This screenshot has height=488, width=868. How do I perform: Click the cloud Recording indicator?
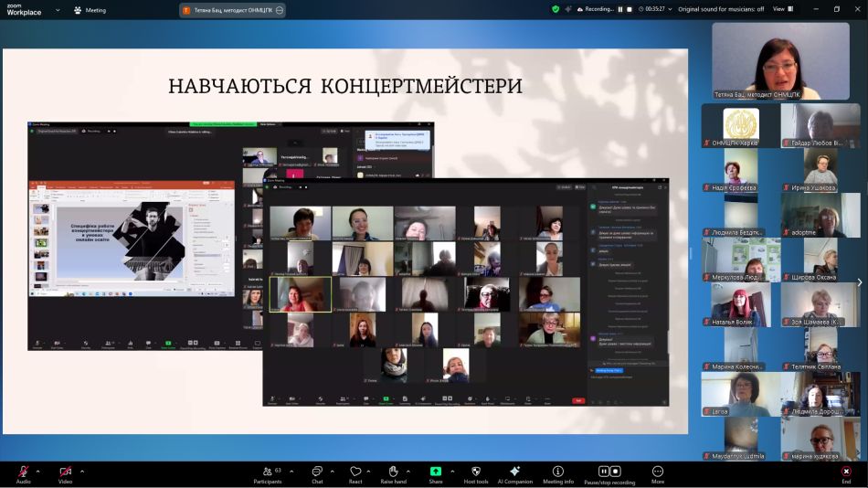(596, 9)
